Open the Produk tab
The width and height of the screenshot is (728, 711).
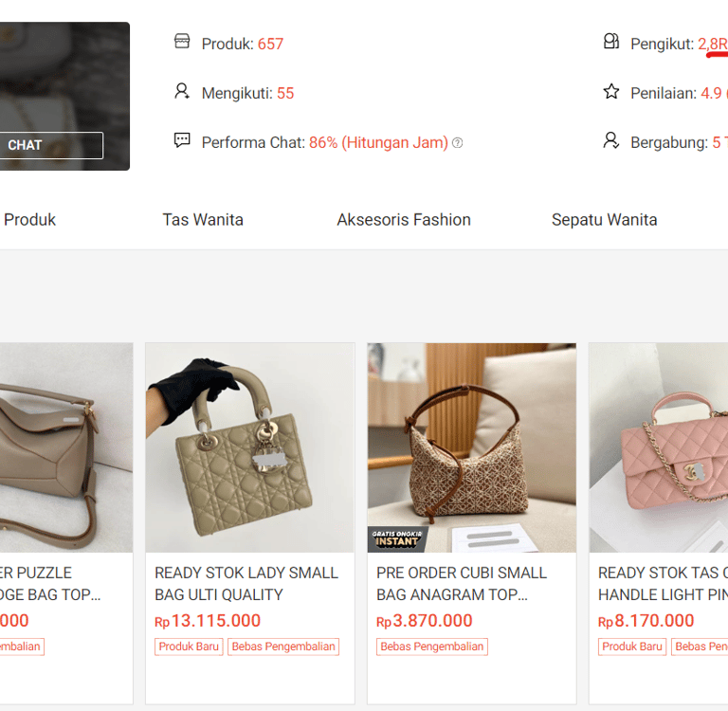pos(29,220)
